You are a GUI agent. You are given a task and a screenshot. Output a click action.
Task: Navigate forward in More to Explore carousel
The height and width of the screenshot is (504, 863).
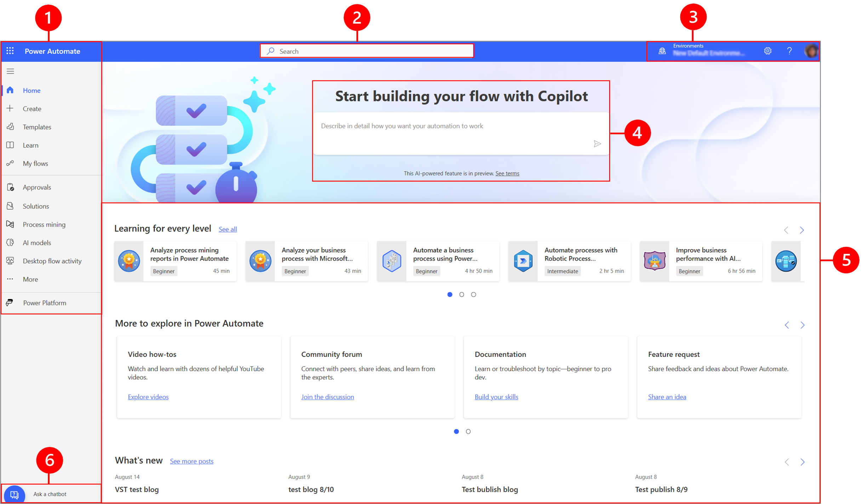tap(802, 325)
